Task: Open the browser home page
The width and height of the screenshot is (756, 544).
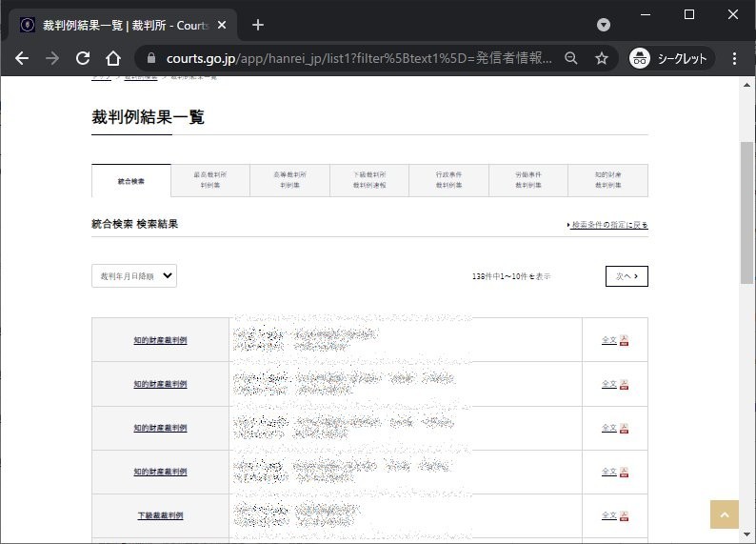Action: (x=113, y=58)
